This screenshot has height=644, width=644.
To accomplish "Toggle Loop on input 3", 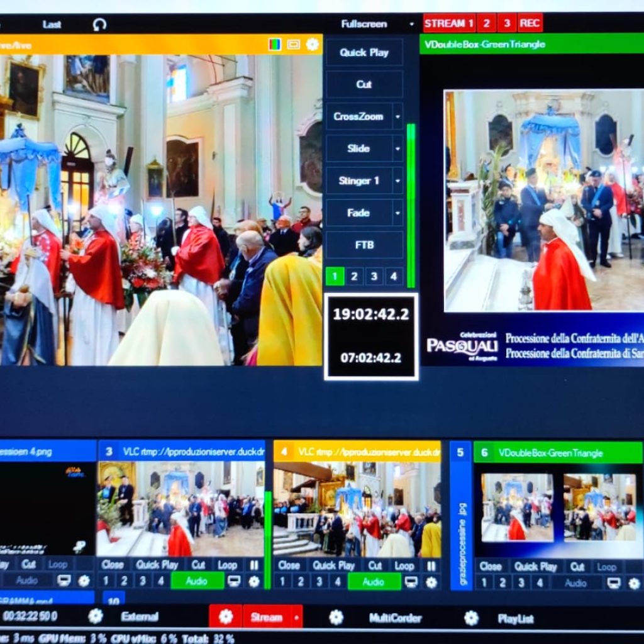I will [x=227, y=565].
